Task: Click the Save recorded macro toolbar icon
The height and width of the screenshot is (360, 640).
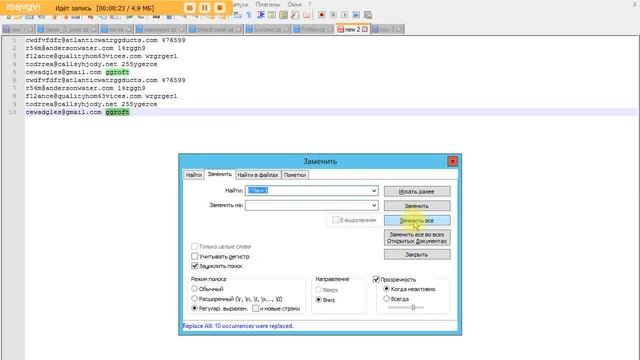Action: [367, 16]
